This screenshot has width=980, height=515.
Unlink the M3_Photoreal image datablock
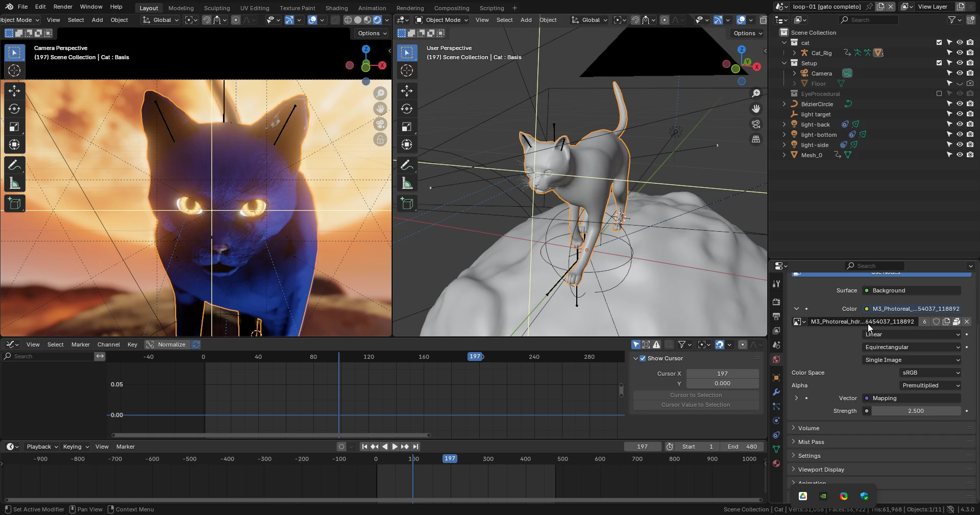tap(967, 322)
